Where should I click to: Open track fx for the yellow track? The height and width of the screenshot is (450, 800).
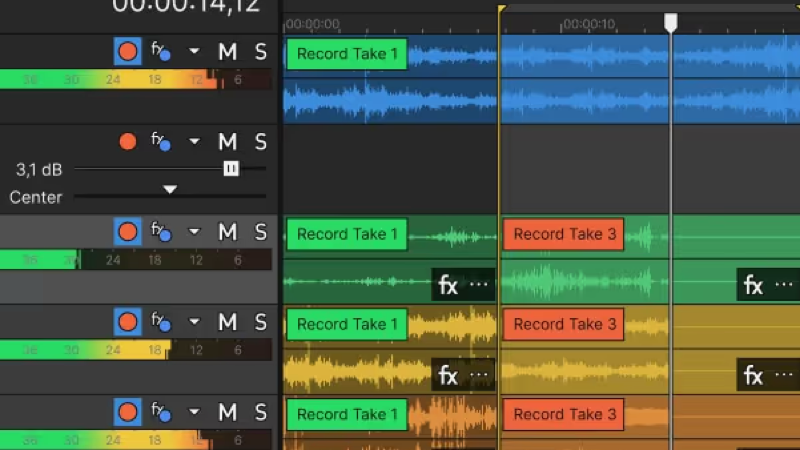coord(161,322)
